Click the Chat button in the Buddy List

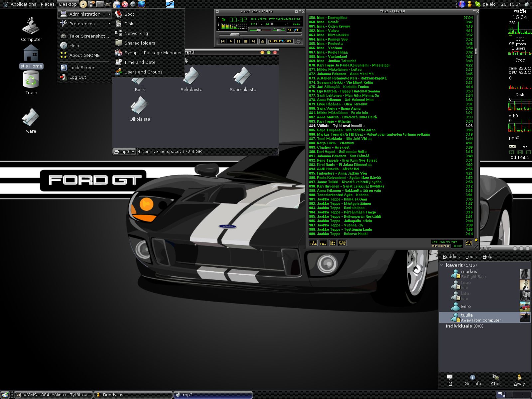pos(496,380)
